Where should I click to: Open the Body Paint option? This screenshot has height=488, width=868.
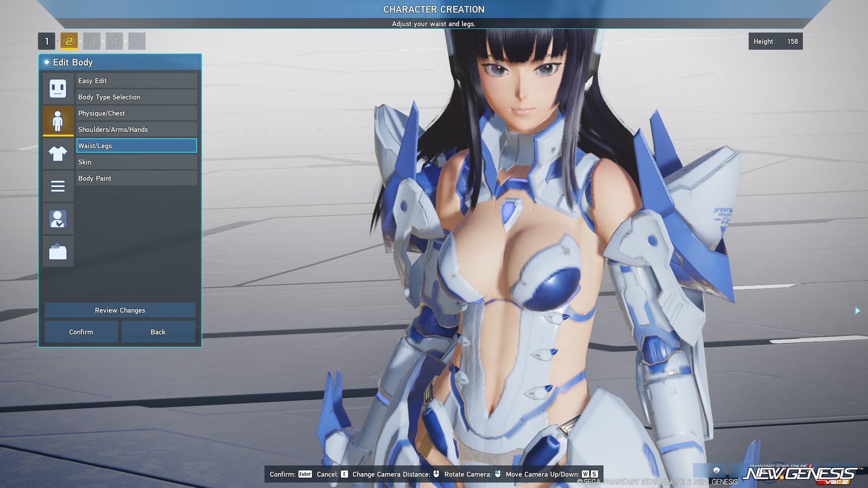pos(137,178)
